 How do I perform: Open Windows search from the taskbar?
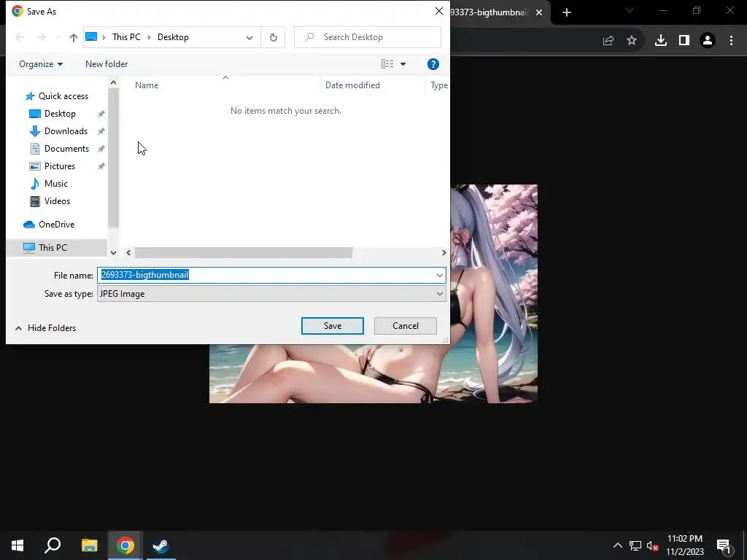(x=53, y=545)
